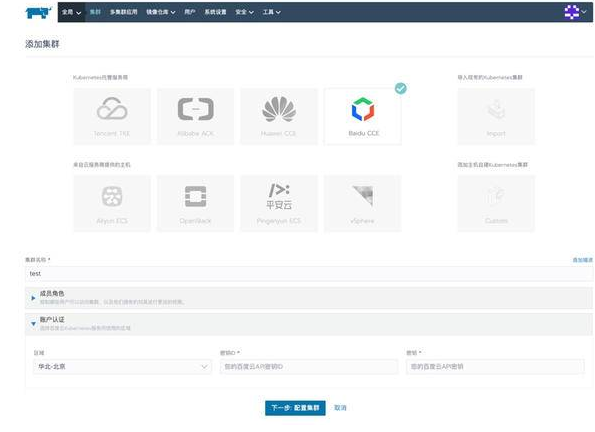
Task: Collapse the 账户认证 account authentication section
Action: point(309,324)
